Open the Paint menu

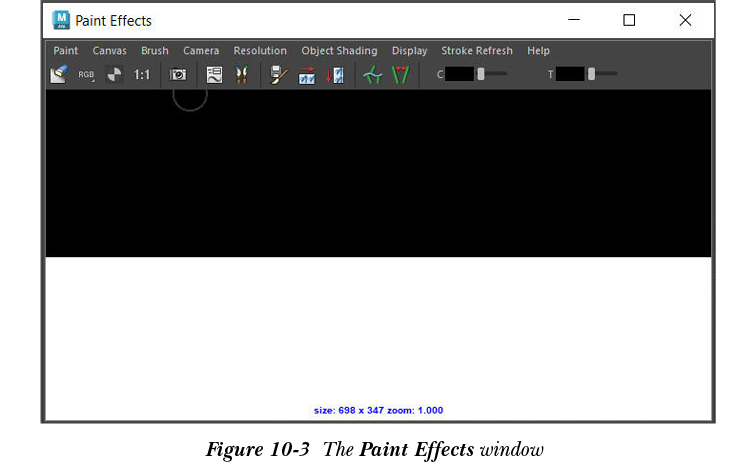(x=65, y=51)
